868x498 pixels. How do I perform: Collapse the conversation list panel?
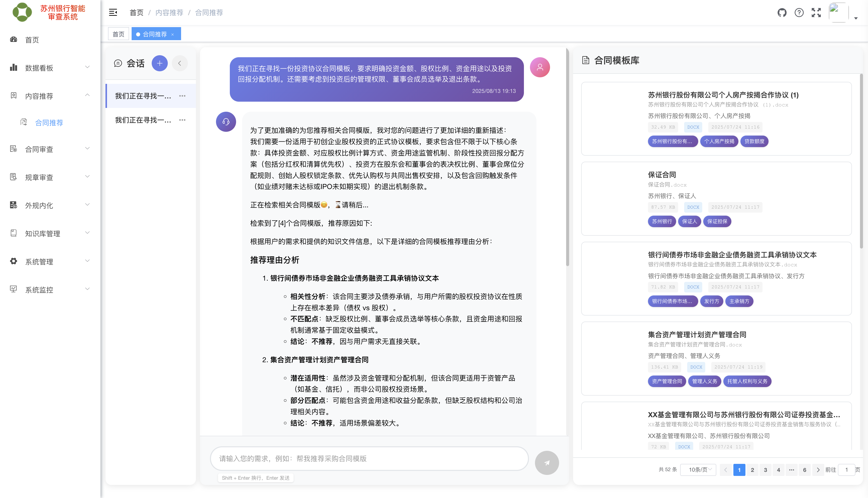180,63
